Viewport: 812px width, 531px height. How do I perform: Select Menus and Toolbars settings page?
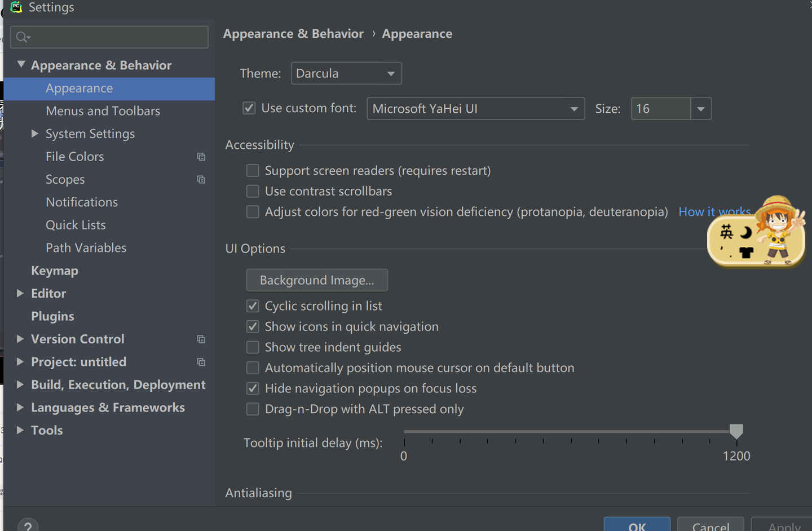tap(103, 111)
